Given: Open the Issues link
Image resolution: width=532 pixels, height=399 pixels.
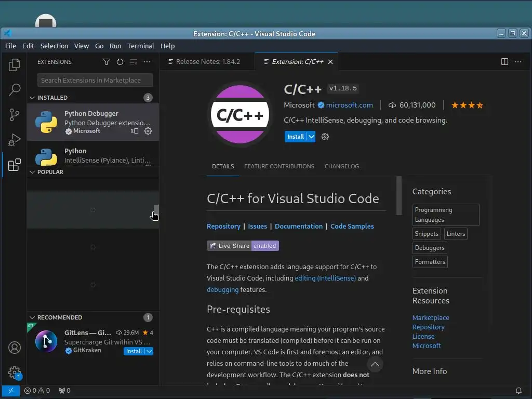Looking at the screenshot, I should [x=257, y=227].
